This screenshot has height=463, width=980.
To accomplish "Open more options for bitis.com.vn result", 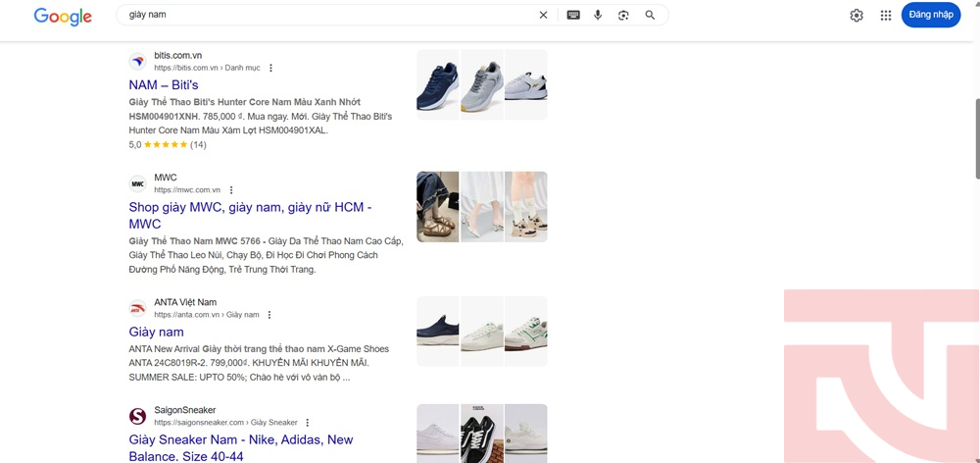I will coord(270,68).
